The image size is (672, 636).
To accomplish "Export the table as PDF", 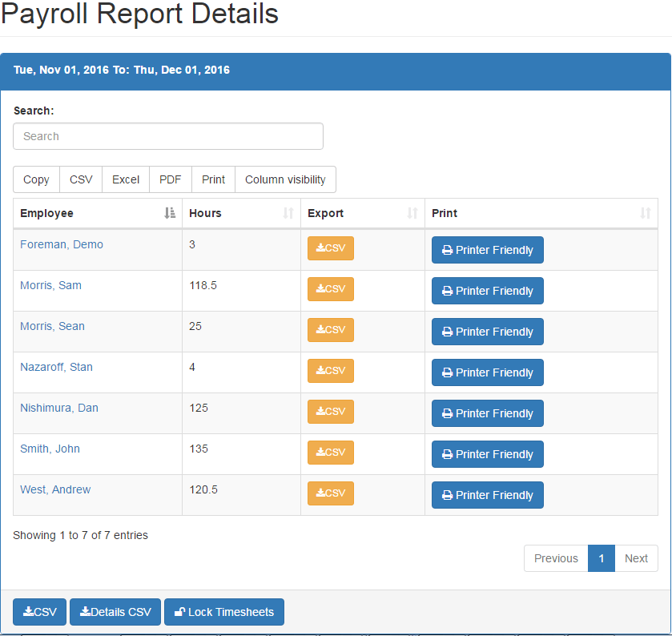I will pyautogui.click(x=171, y=179).
